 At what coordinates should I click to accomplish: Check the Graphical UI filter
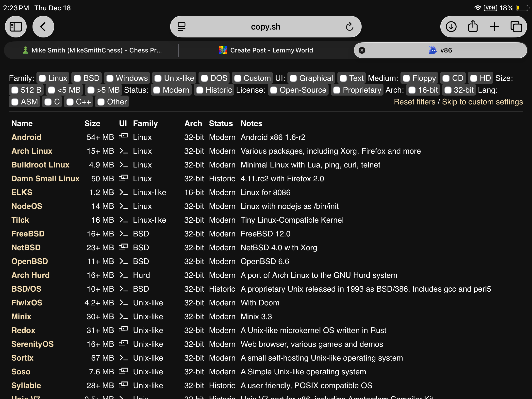click(293, 78)
